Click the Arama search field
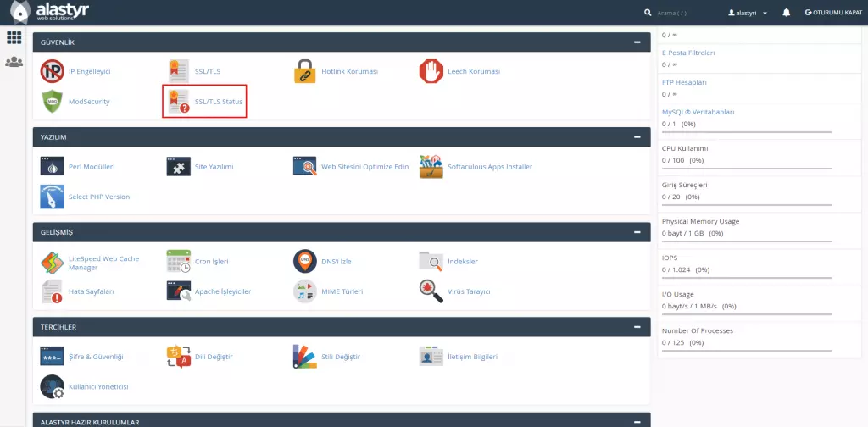Screen dimensions: 868x427 coord(687,13)
